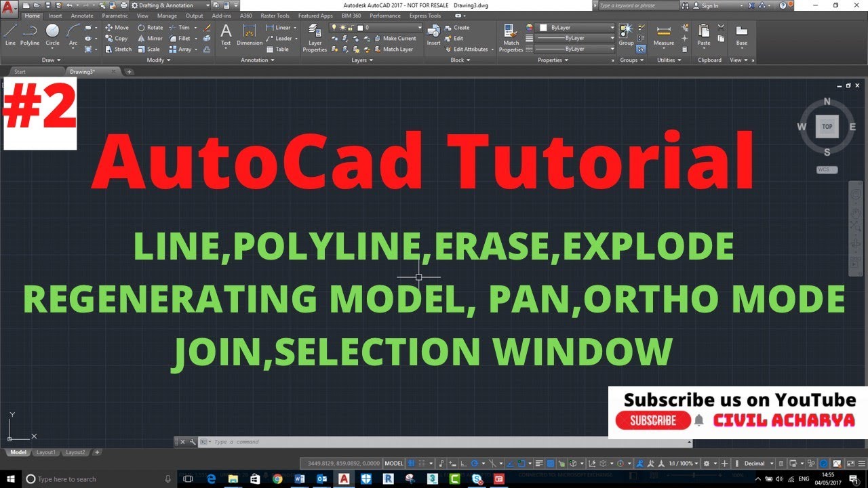Open Layer Properties manager
Image resolution: width=868 pixels, height=488 pixels.
315,37
